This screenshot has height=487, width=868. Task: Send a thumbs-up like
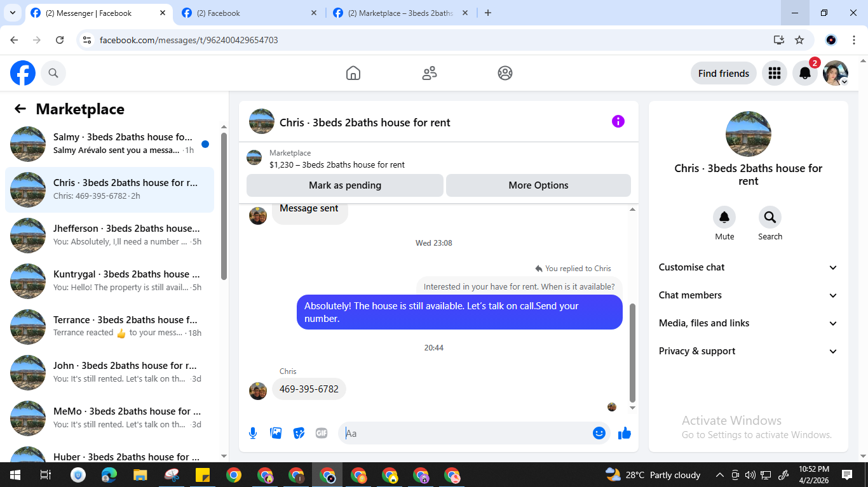(625, 433)
